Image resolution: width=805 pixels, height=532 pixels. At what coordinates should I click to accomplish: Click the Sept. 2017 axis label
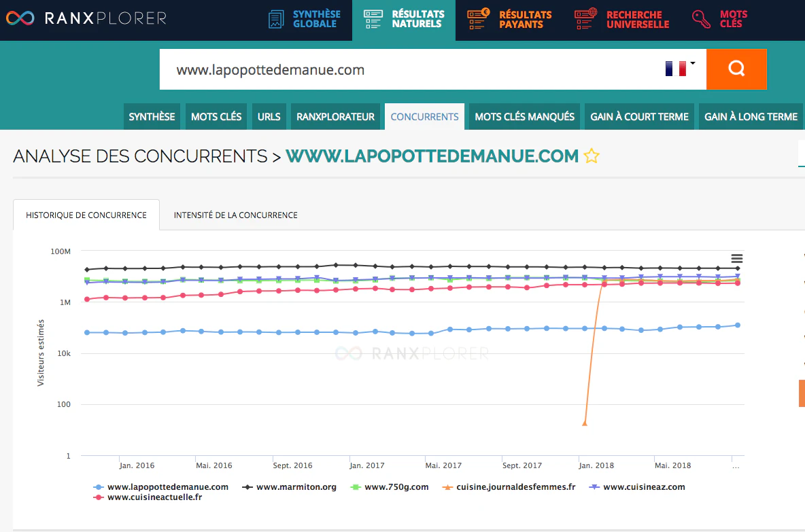click(x=522, y=465)
